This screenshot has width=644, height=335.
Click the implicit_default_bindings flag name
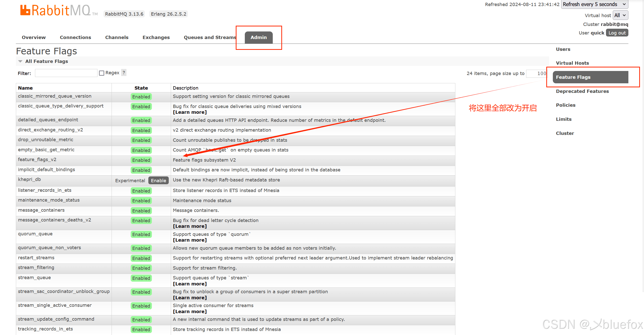pos(46,170)
